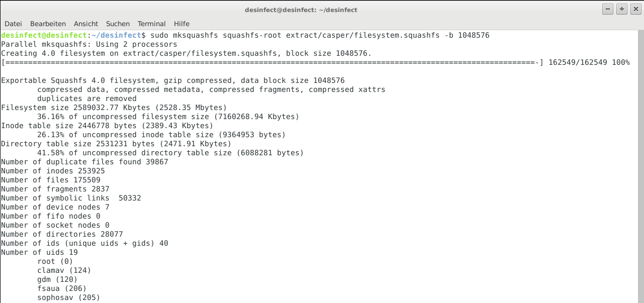
Task: Click the Number of inodes 253925 line
Action: click(53, 171)
